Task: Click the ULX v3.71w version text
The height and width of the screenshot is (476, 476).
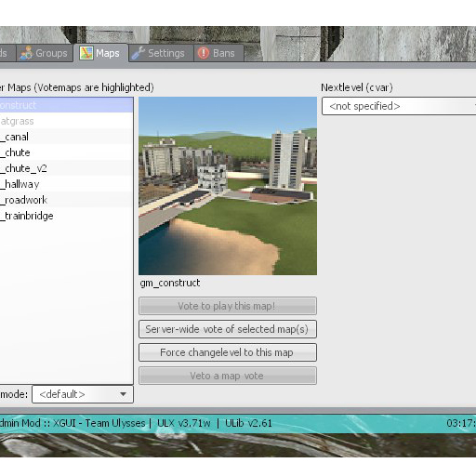Action: pos(184,423)
